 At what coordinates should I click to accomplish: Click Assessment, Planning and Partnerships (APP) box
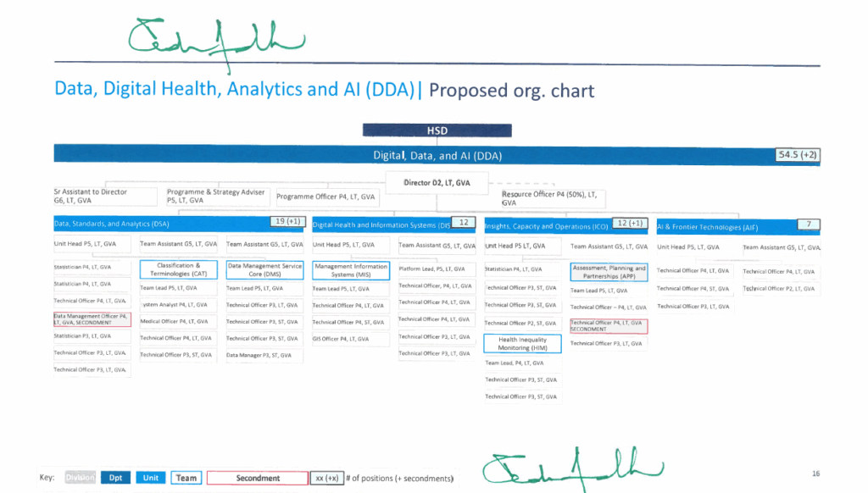[x=609, y=272]
